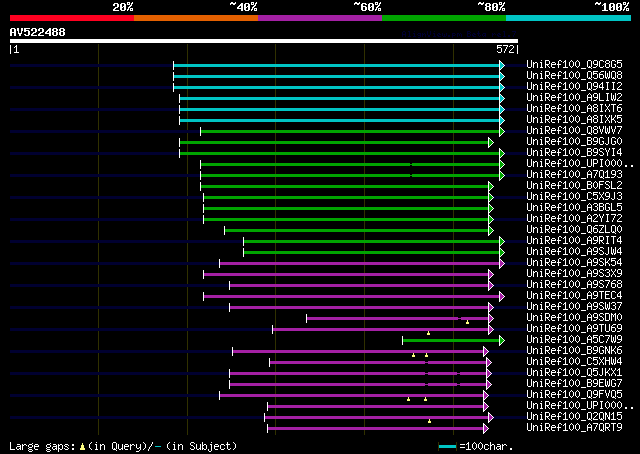
Task: Click the cyan ~100% legend segment
Action: pyautogui.click(x=568, y=18)
